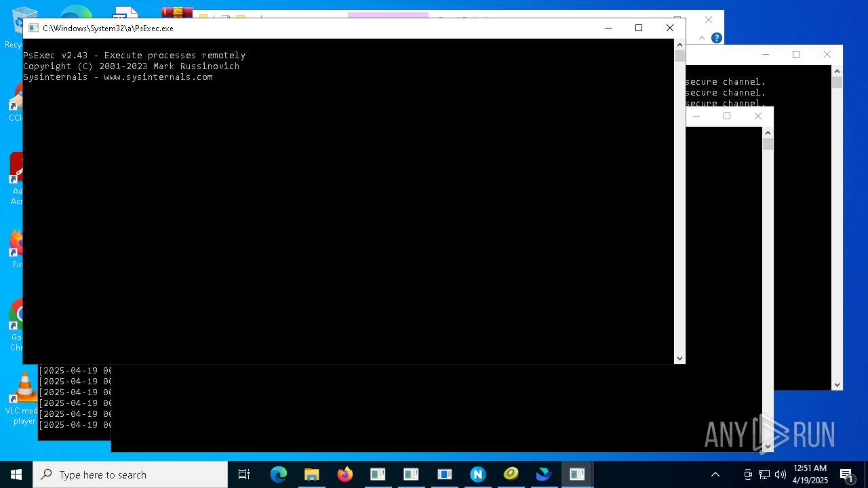Viewport: 868px width, 488px height.
Task: Open the Adobe Acrobat desktop shortcut
Action: (x=16, y=178)
